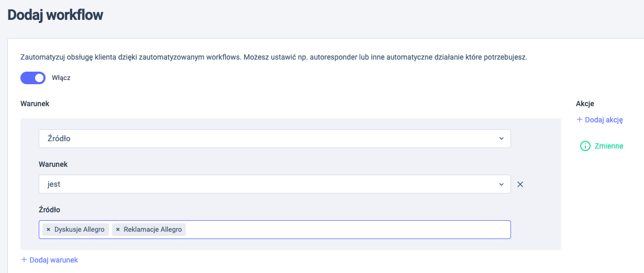Select the Dyskusje Allegro tag label

80,230
